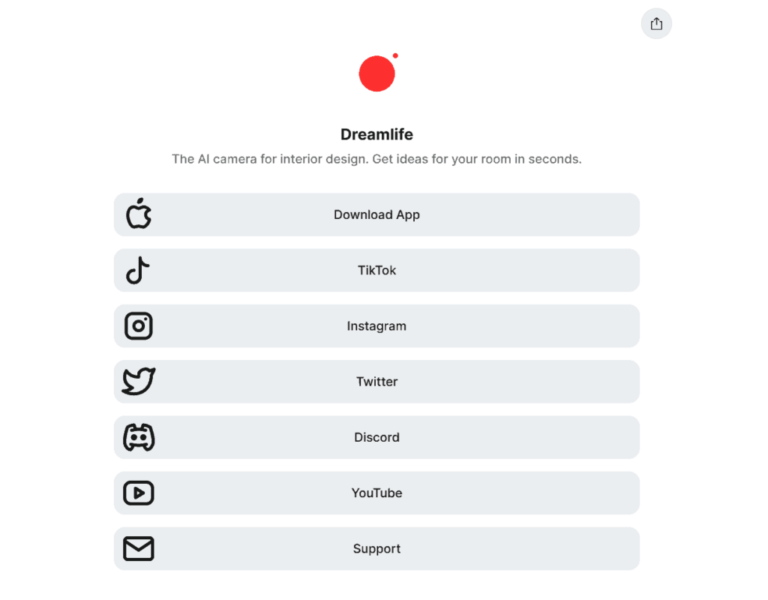Viewport: 768px width, 600px height.
Task: Click the Twitter bird icon
Action: (x=139, y=381)
